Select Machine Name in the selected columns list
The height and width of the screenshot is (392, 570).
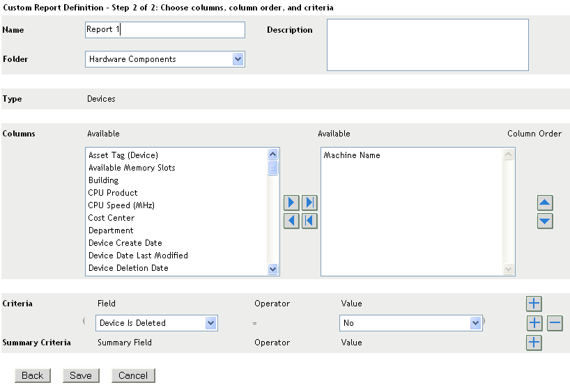352,155
